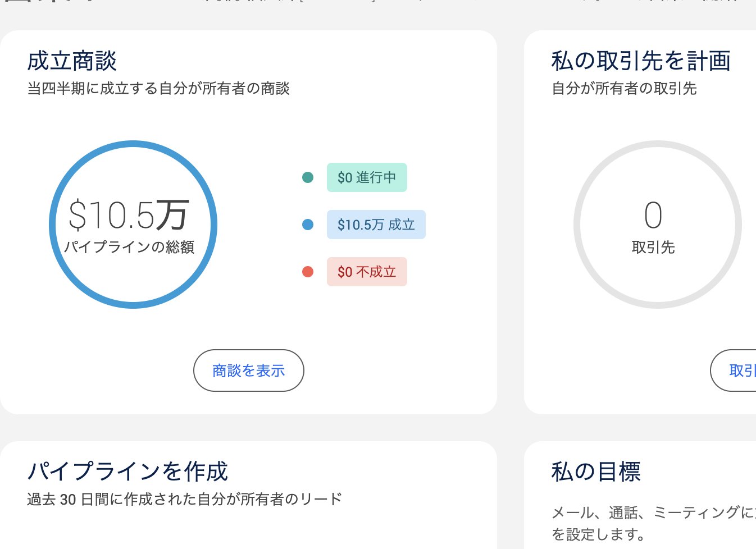Select the 私の目標 card title
This screenshot has width=756, height=549.
point(596,472)
